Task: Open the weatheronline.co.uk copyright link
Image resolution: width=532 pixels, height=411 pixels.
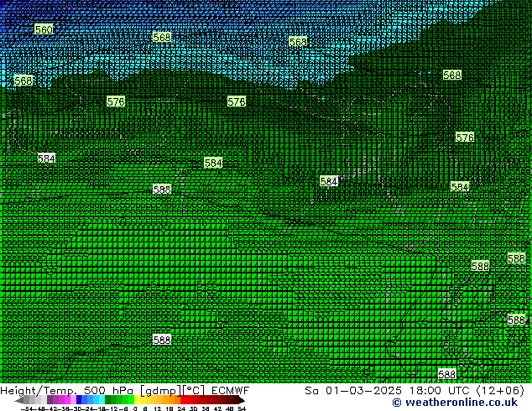Action: tap(455, 403)
